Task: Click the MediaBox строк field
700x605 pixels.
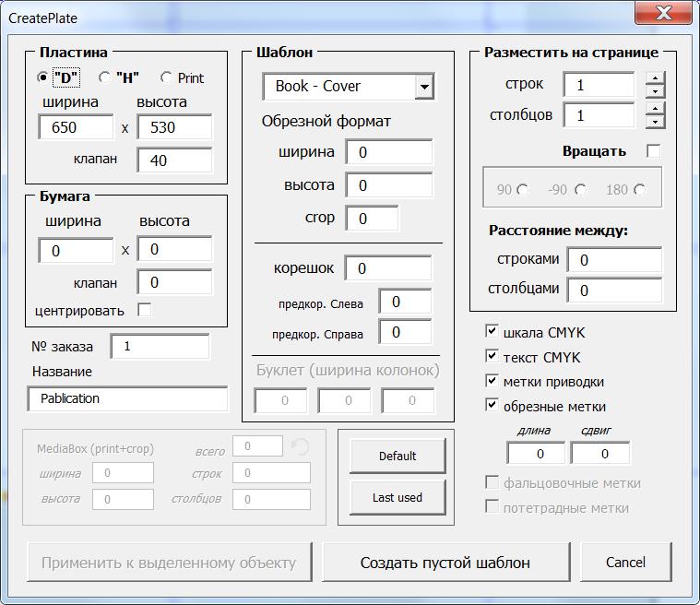Action: coord(271,473)
